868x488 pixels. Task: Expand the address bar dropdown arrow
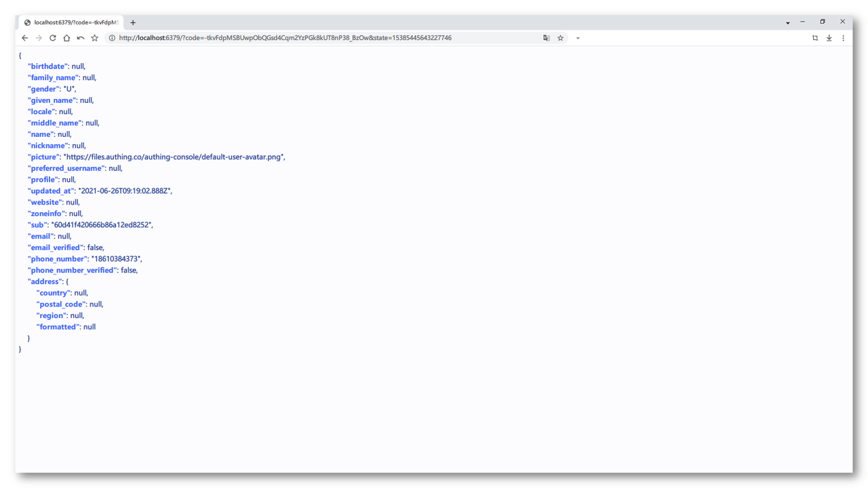click(x=578, y=38)
